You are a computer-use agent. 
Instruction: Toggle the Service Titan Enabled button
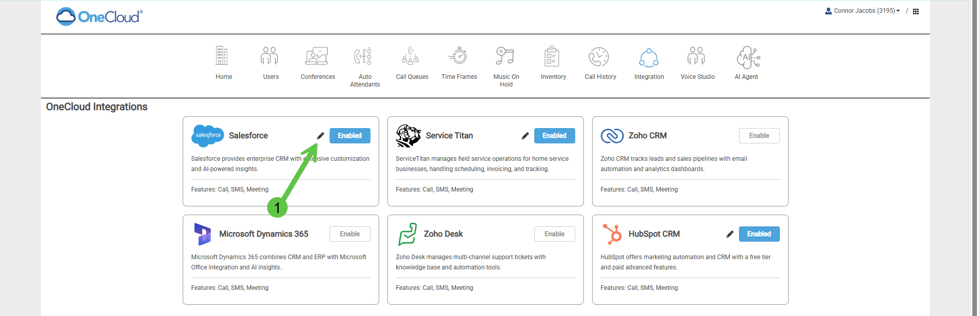pos(554,136)
